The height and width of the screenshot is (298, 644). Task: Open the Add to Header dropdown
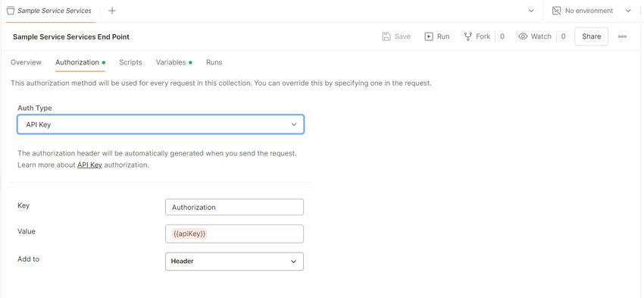pos(234,261)
